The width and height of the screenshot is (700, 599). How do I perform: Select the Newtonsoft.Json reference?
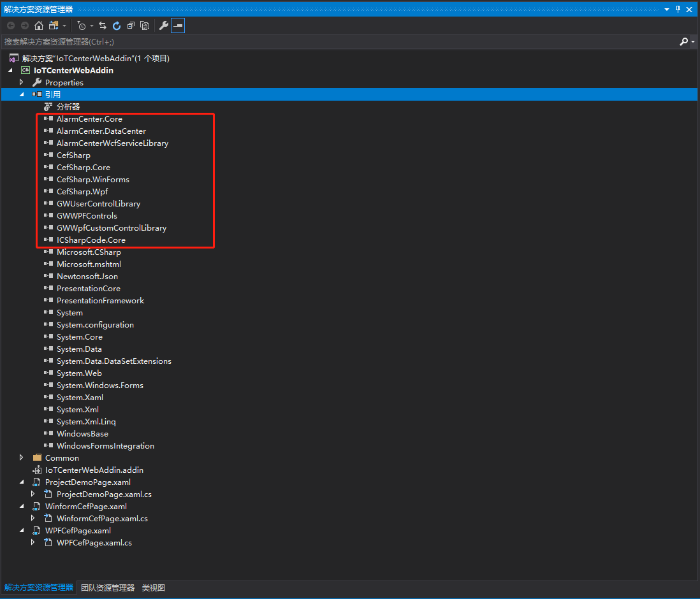87,277
